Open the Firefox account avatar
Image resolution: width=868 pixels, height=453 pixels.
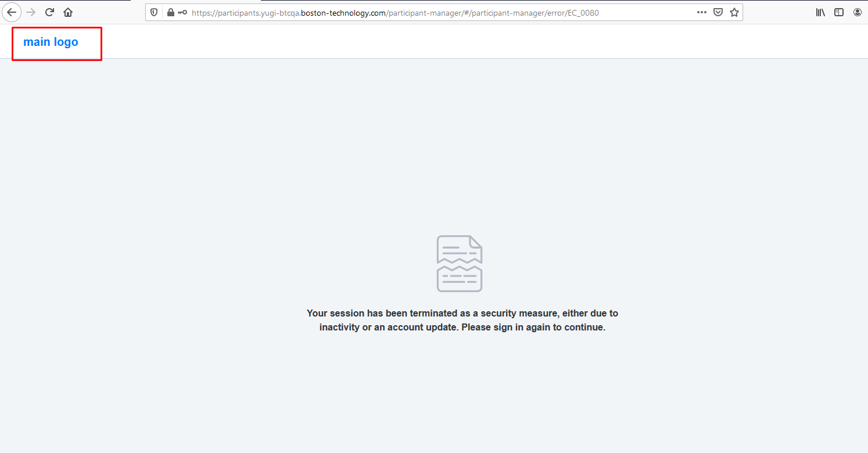point(858,12)
